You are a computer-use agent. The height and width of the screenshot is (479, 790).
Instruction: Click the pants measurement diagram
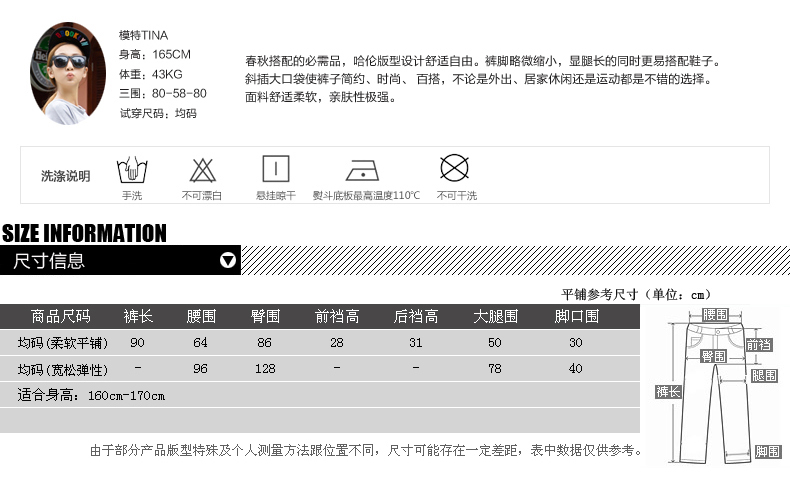[714, 385]
